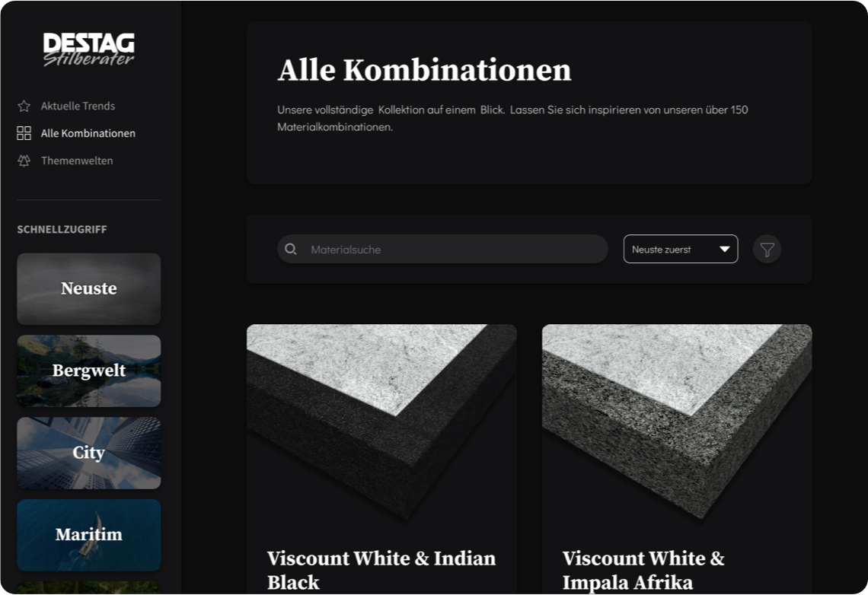Click the Themenwelten trees icon
The image size is (868, 595).
pos(24,161)
